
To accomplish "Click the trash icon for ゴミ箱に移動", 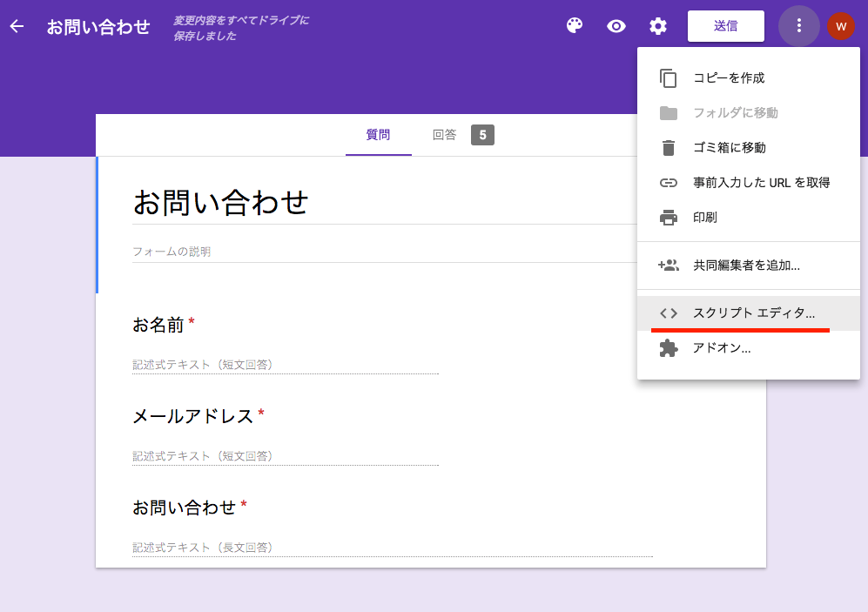I will pos(669,148).
